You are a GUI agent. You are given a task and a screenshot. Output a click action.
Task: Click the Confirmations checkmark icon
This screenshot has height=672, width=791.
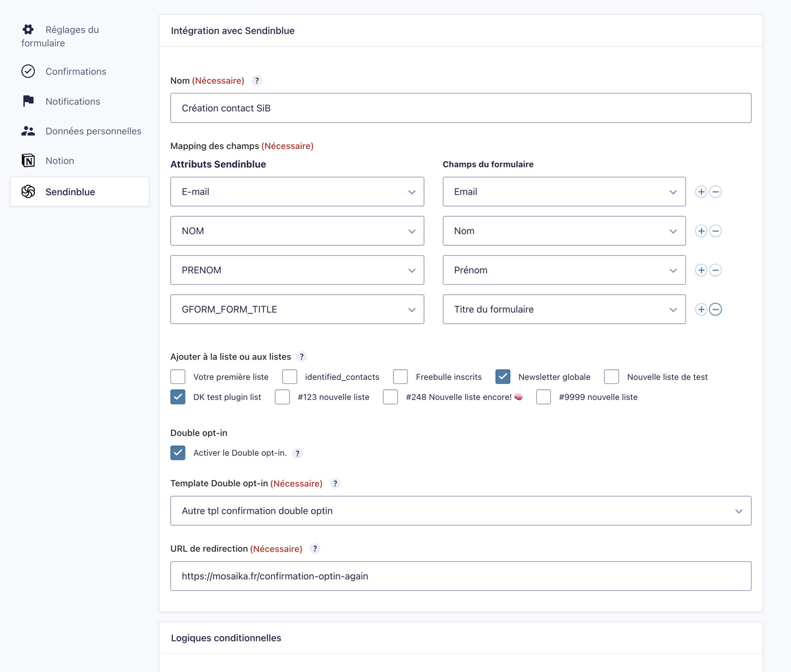pyautogui.click(x=28, y=71)
